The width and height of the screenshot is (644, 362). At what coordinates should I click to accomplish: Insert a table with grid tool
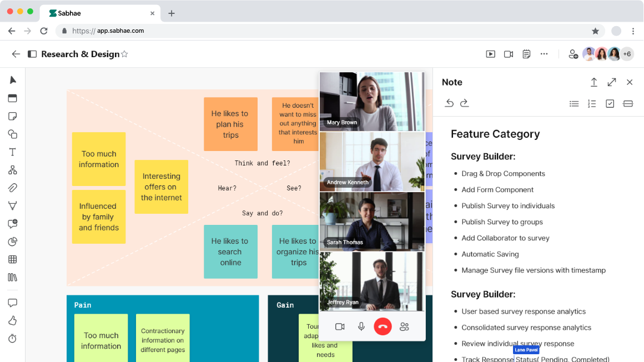coord(13,259)
